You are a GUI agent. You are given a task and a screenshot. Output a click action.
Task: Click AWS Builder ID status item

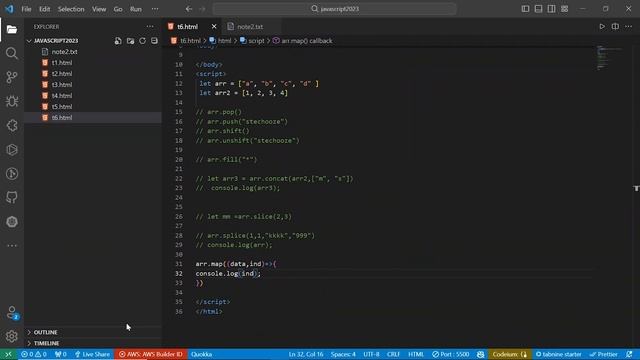click(151, 354)
